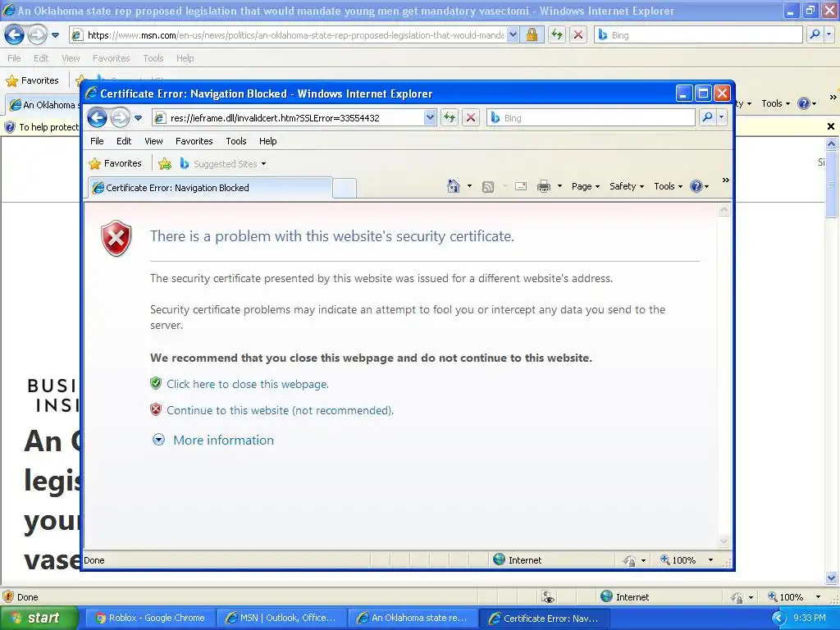Screen dimensions: 840x630
Task: Click Windows start button
Action: point(39,618)
